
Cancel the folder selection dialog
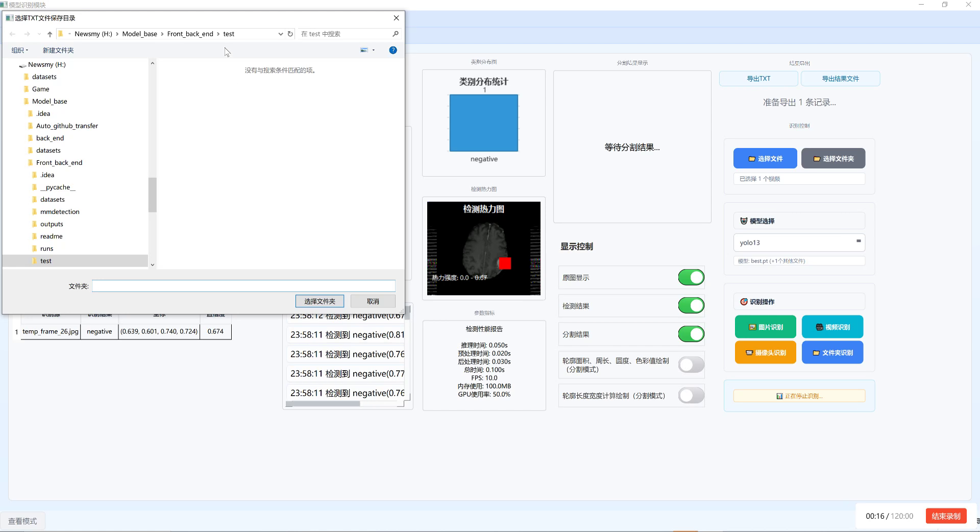coord(373,301)
